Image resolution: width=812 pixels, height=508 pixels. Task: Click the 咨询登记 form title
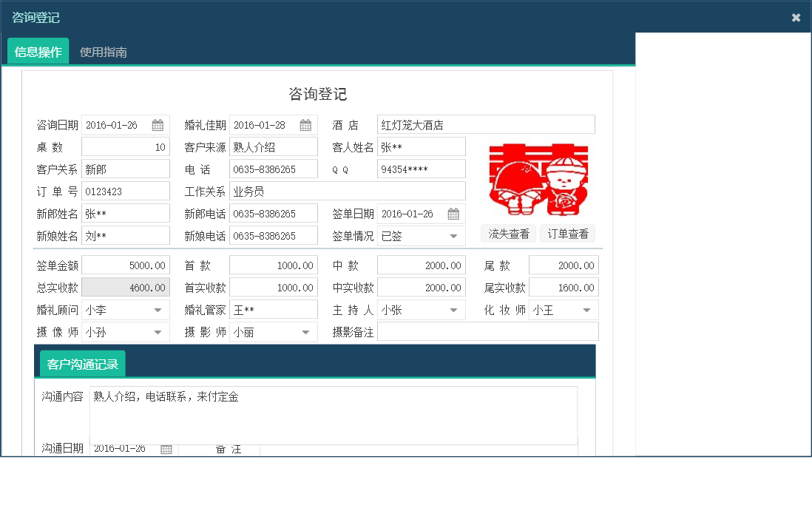319,94
